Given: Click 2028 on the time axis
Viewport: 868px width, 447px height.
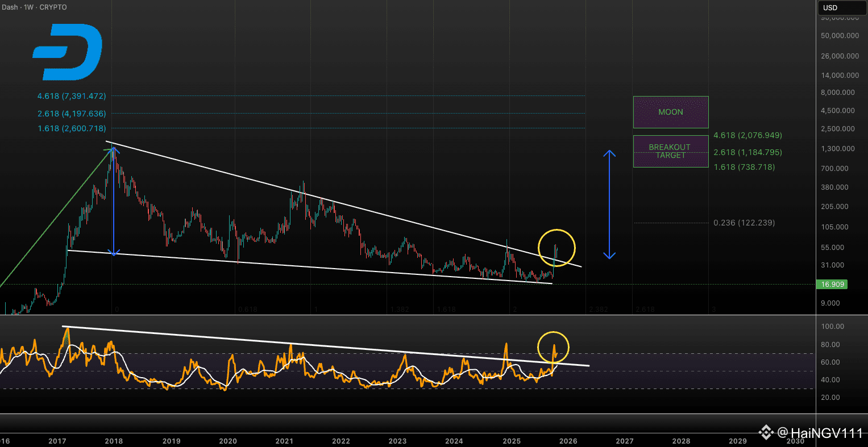Looking at the screenshot, I should [682, 441].
